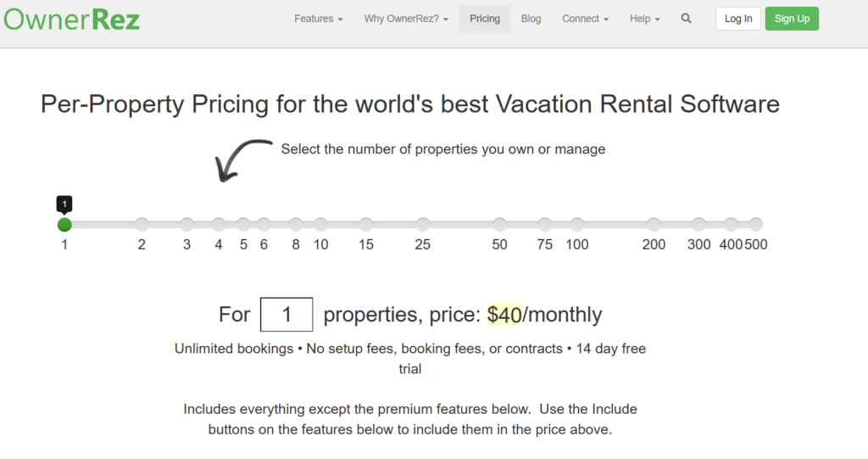The width and height of the screenshot is (868, 459).
Task: Set slider to 2 properties
Action: click(x=142, y=225)
